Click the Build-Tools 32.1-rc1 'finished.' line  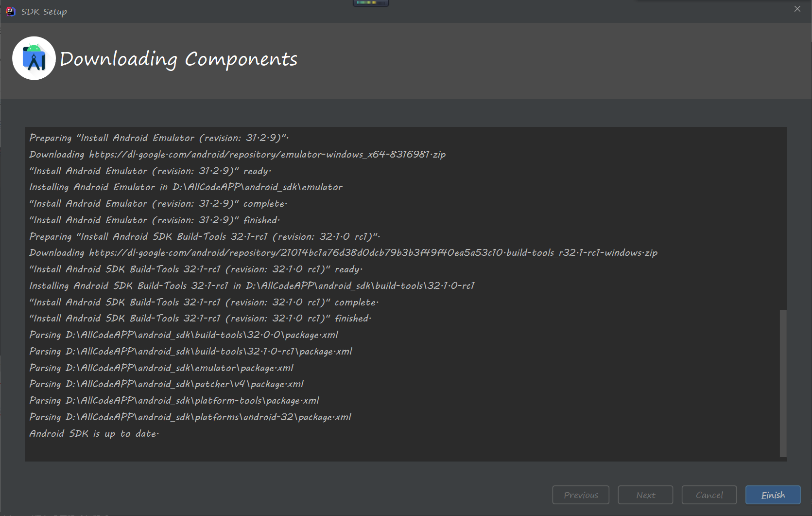200,318
